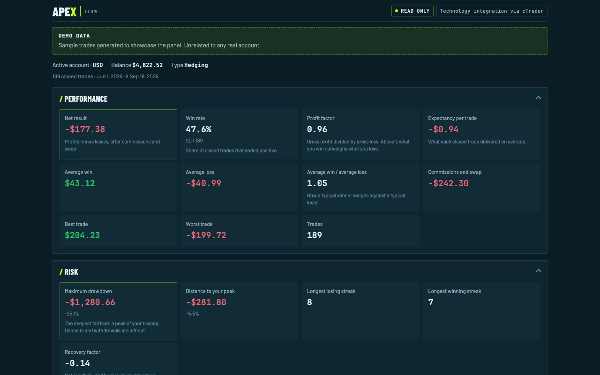Click the -$177.38 net result value

pos(85,129)
